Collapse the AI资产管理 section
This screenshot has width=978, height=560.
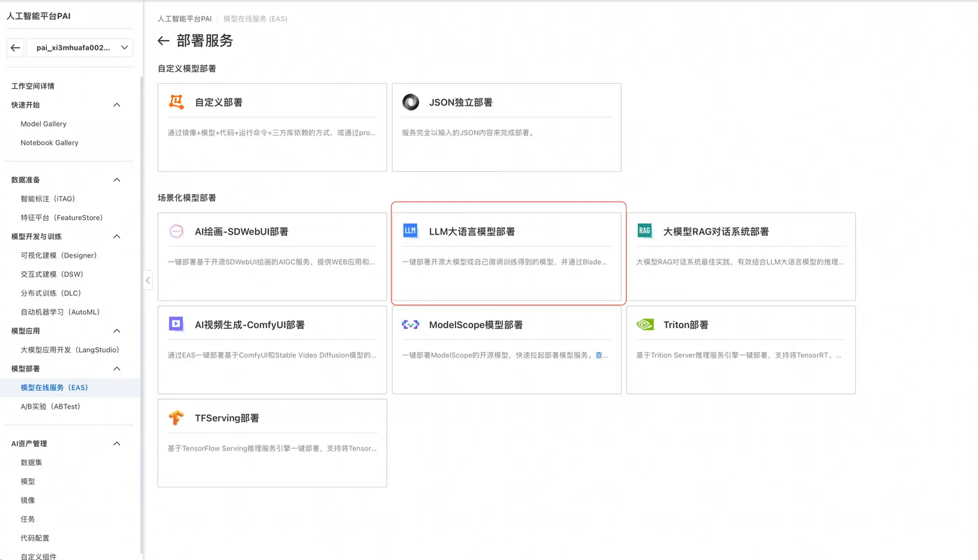pyautogui.click(x=117, y=443)
